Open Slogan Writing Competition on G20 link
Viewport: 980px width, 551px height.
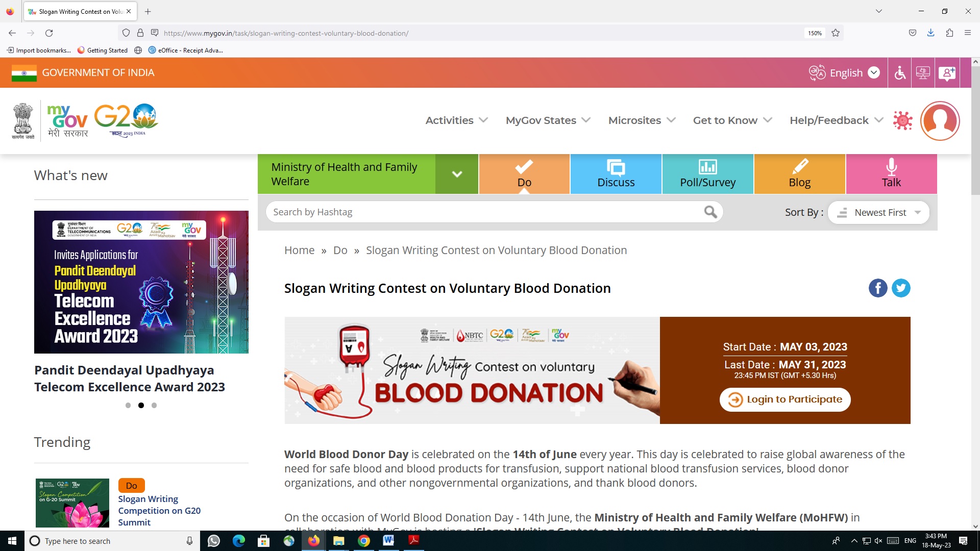159,510
